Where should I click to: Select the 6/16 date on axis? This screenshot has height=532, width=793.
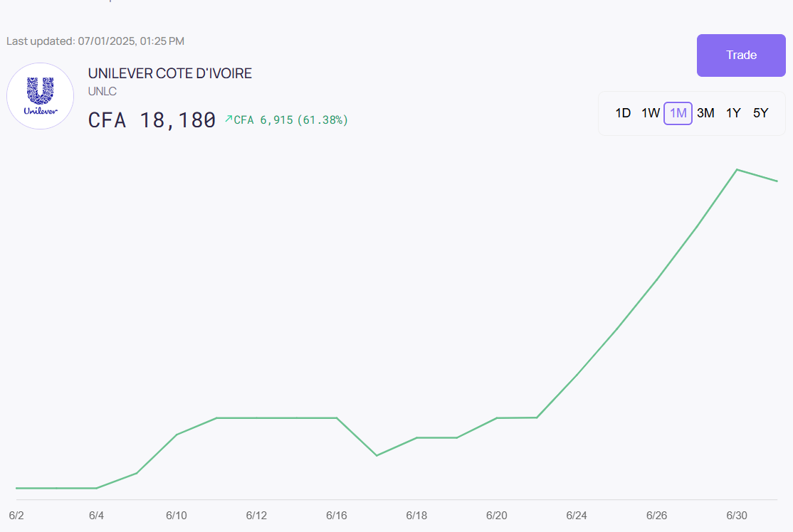point(336,515)
